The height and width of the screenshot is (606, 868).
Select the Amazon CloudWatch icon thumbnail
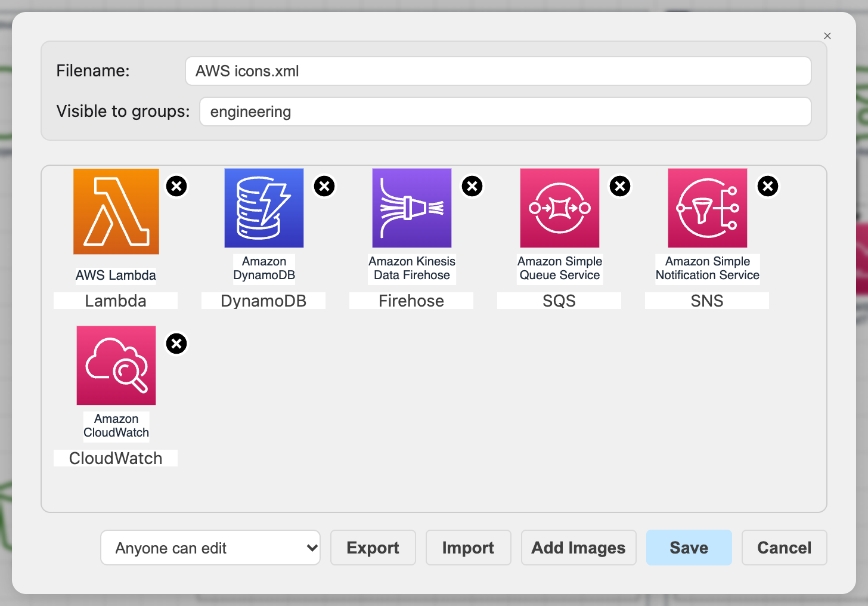point(116,366)
